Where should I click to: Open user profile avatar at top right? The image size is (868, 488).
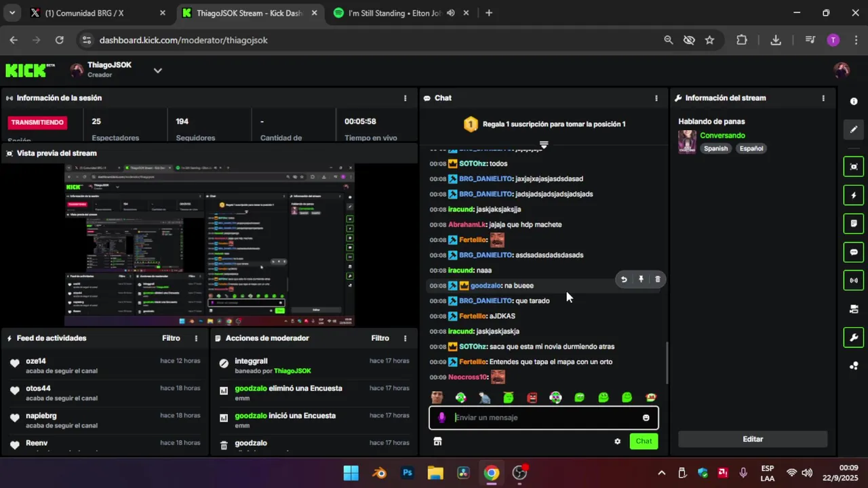tap(842, 70)
